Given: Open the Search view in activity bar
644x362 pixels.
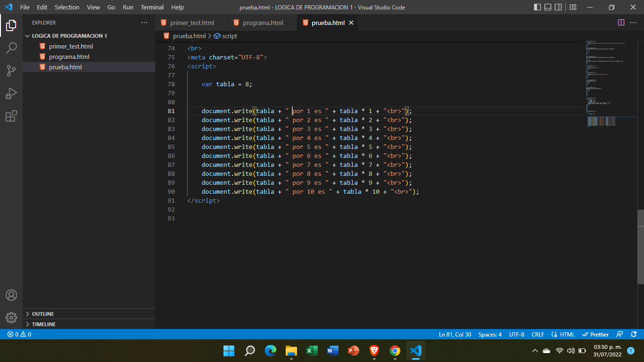Looking at the screenshot, I should click(11, 48).
